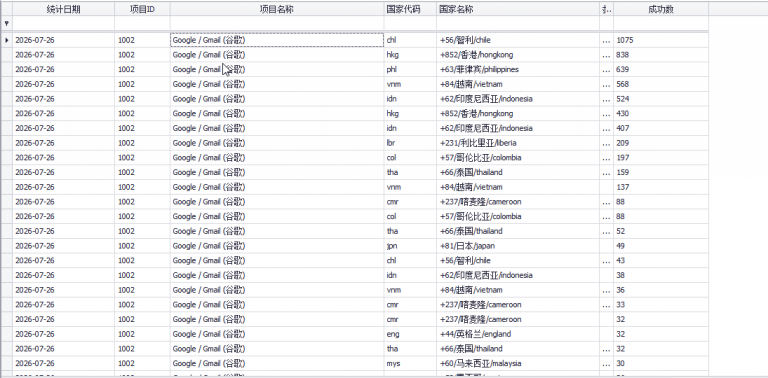The height and width of the screenshot is (378, 768).
Task: Select the +81/日本/japan cell
Action: tap(518, 246)
